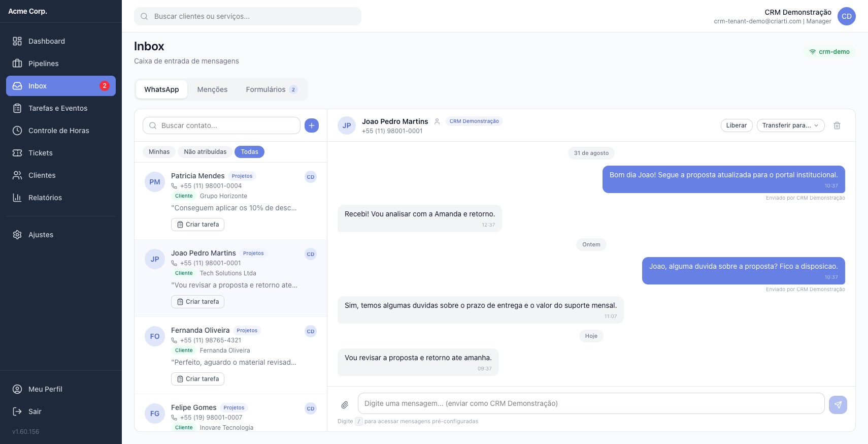Click the Acme Corp. logo text

pos(28,11)
